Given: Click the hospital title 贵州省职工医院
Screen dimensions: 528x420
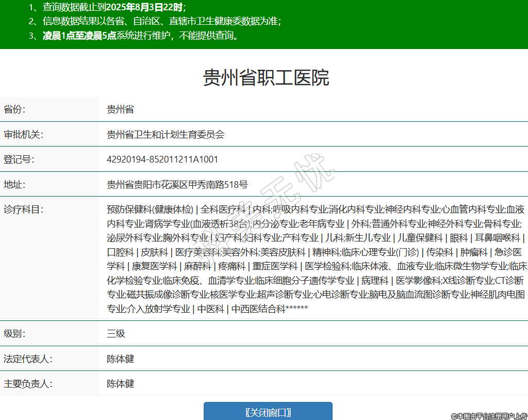Looking at the screenshot, I should (266, 77).
